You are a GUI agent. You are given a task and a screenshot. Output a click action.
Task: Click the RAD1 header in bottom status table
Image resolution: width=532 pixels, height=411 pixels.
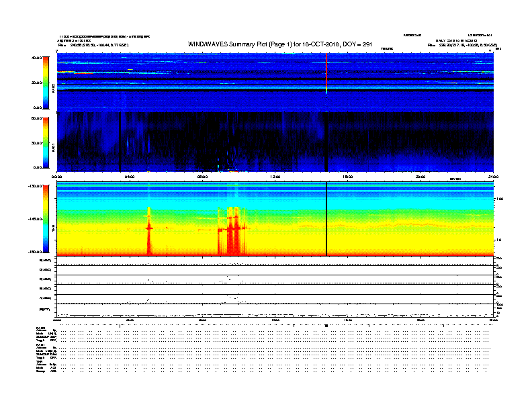[40, 345]
